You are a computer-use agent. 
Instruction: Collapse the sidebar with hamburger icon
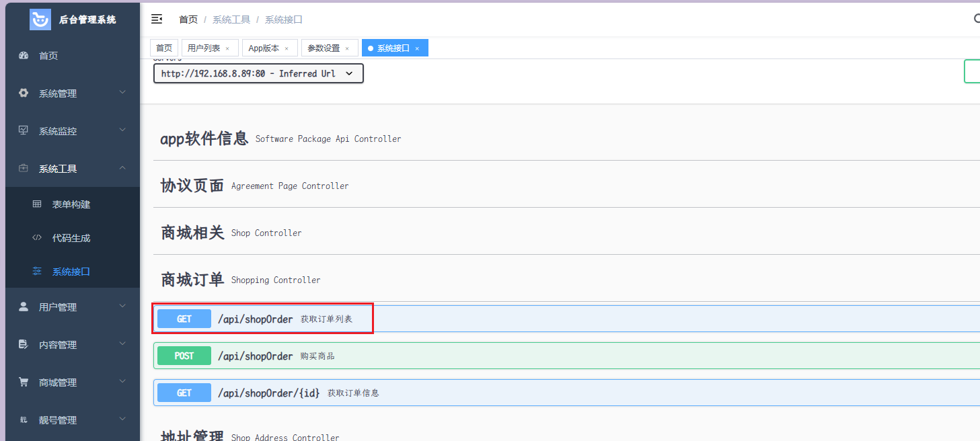tap(157, 19)
